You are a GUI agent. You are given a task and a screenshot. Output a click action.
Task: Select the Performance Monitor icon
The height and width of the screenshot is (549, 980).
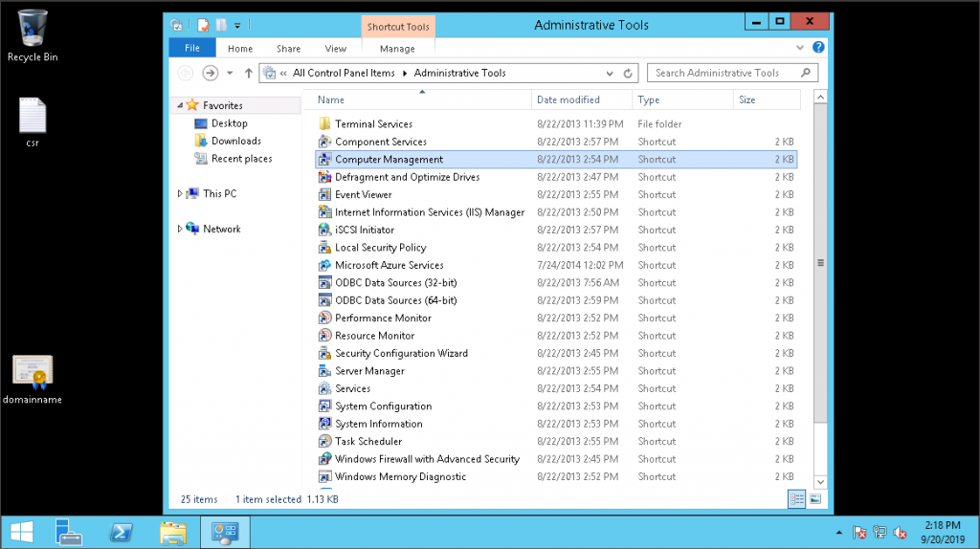(324, 318)
